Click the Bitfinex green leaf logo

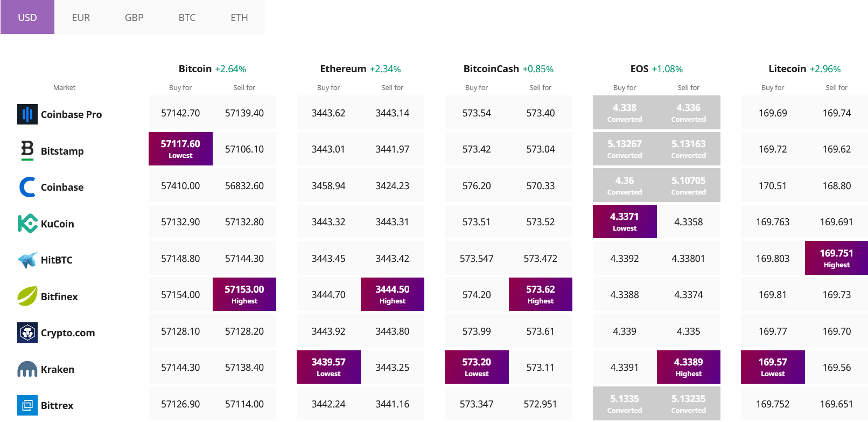click(27, 296)
